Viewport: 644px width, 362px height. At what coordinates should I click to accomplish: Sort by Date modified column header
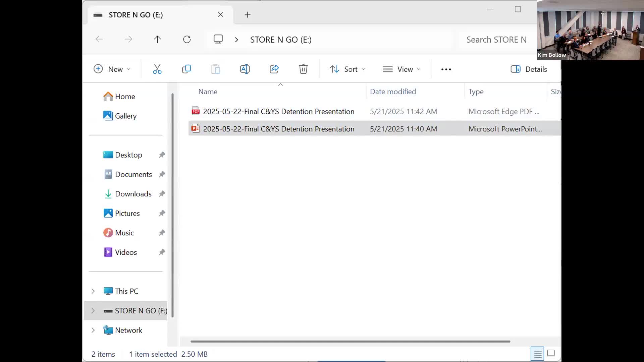[393, 92]
